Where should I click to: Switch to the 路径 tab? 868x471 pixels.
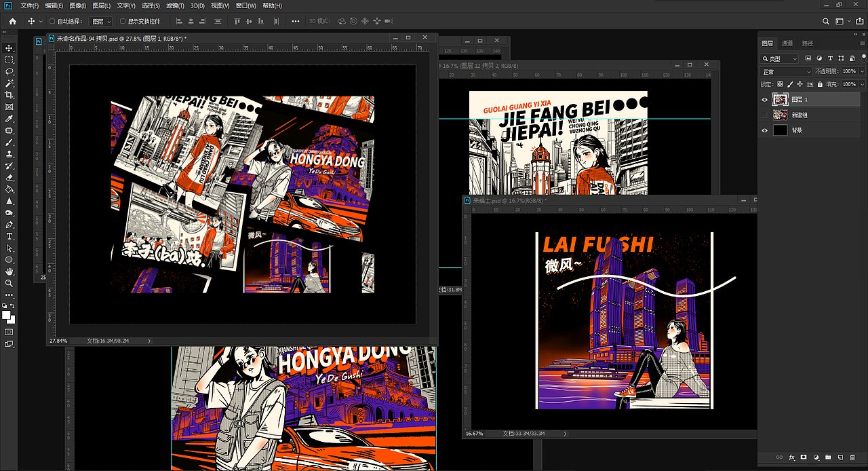[808, 43]
